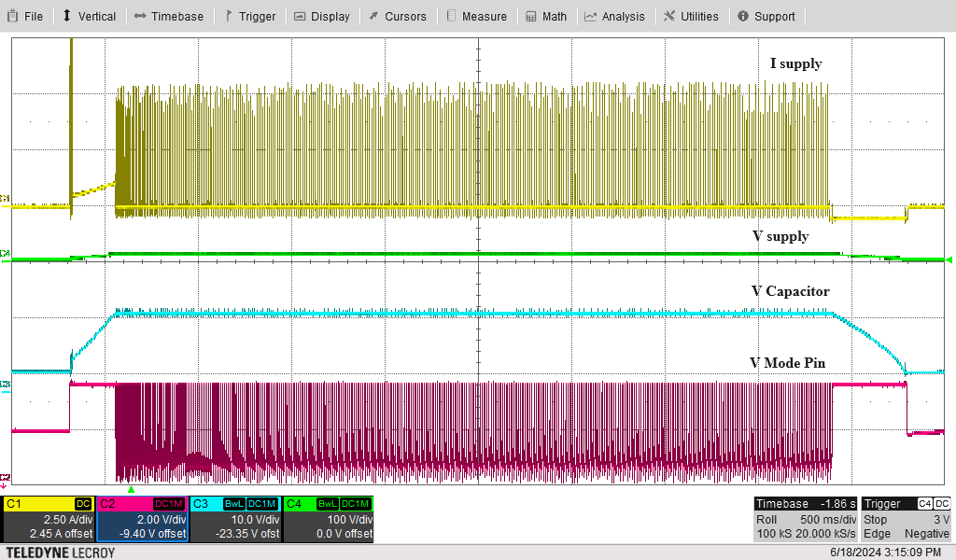The height and width of the screenshot is (560, 956).
Task: Open the yellow C1 channel descriptor box
Action: tap(48, 519)
